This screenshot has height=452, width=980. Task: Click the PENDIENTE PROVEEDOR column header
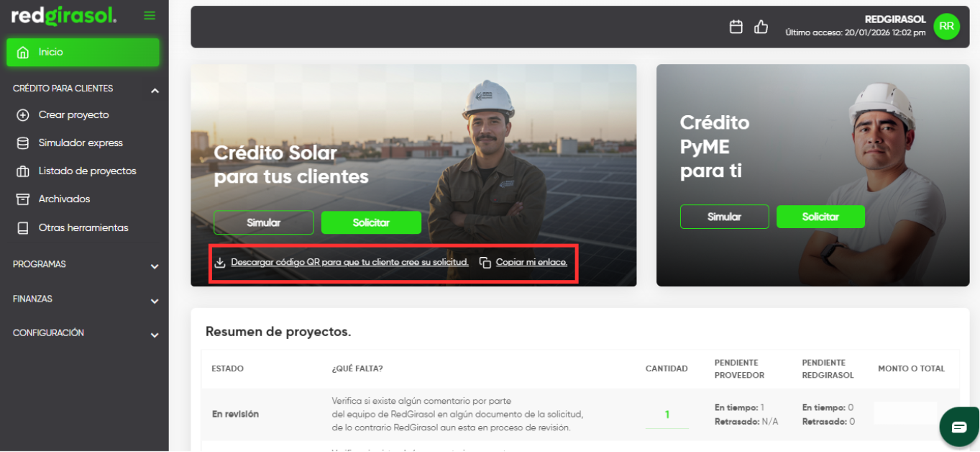tap(739, 369)
